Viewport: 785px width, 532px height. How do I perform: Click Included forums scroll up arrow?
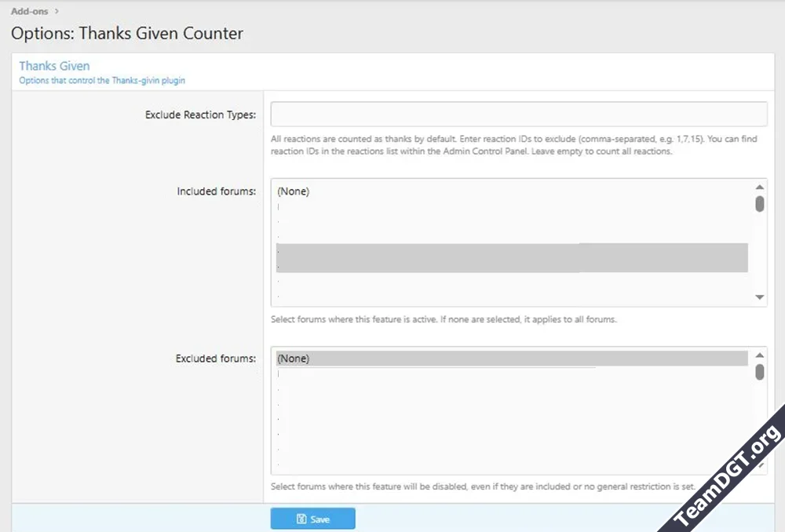pos(759,188)
